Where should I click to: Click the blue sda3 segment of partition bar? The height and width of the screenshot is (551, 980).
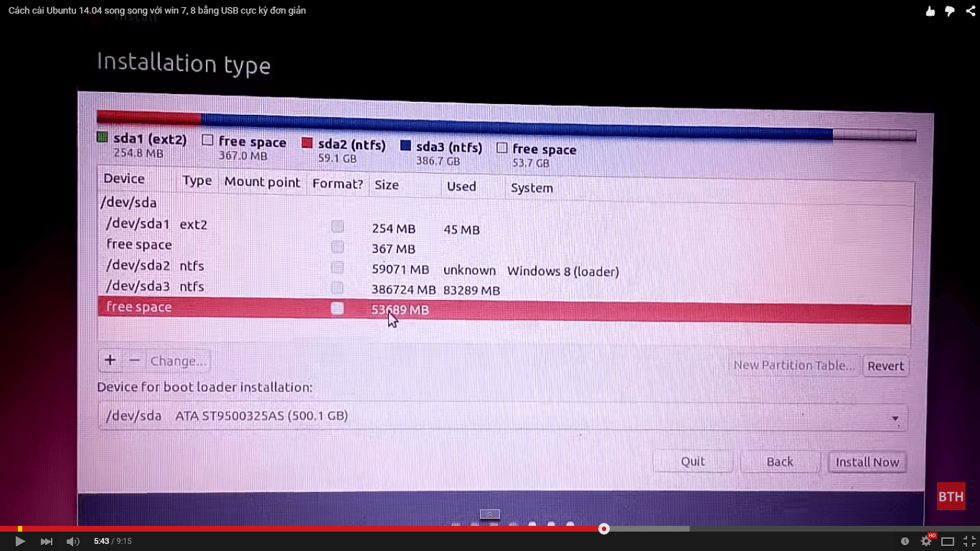pos(517,126)
